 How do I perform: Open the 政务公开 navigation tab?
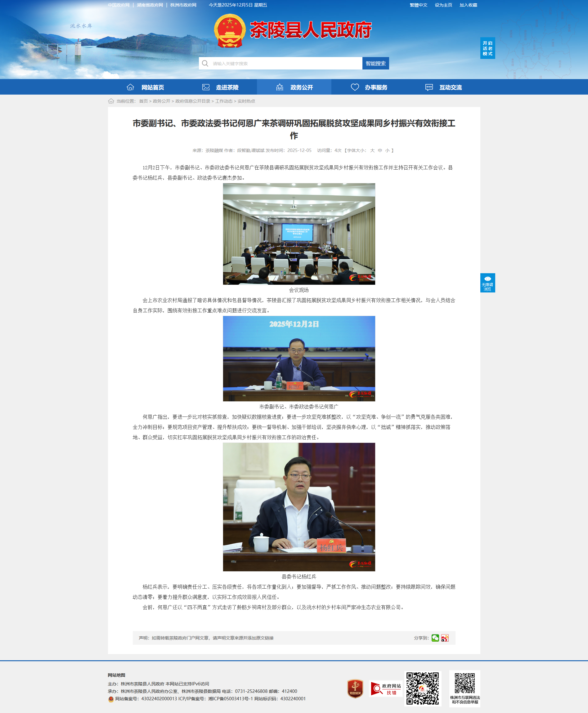294,87
